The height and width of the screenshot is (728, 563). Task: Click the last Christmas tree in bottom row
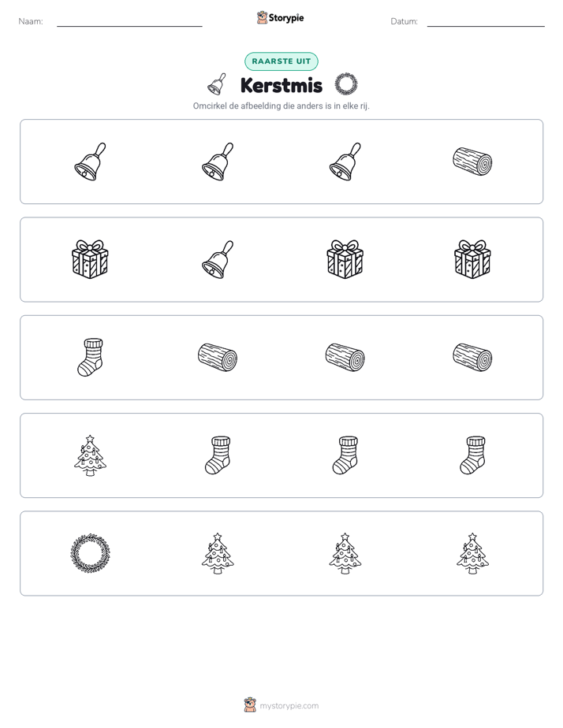click(472, 553)
